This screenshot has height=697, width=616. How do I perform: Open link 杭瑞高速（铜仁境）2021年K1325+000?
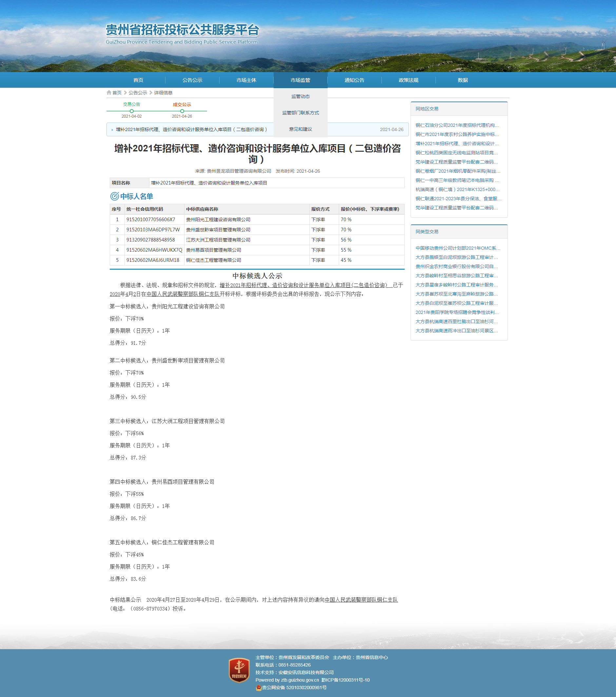pyautogui.click(x=457, y=190)
